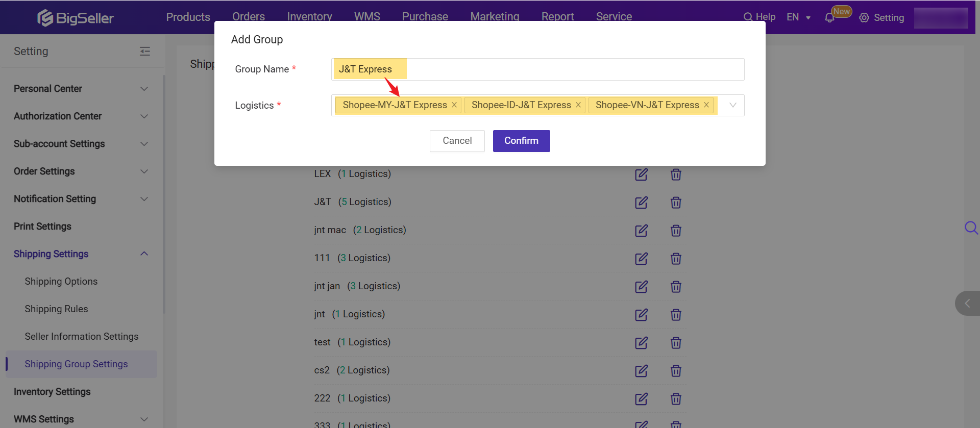
Task: Confirm the new group
Action: coord(521,141)
